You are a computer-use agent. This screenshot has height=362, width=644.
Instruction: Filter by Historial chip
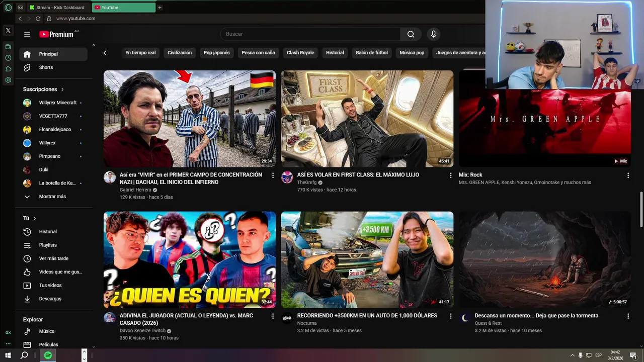(335, 53)
